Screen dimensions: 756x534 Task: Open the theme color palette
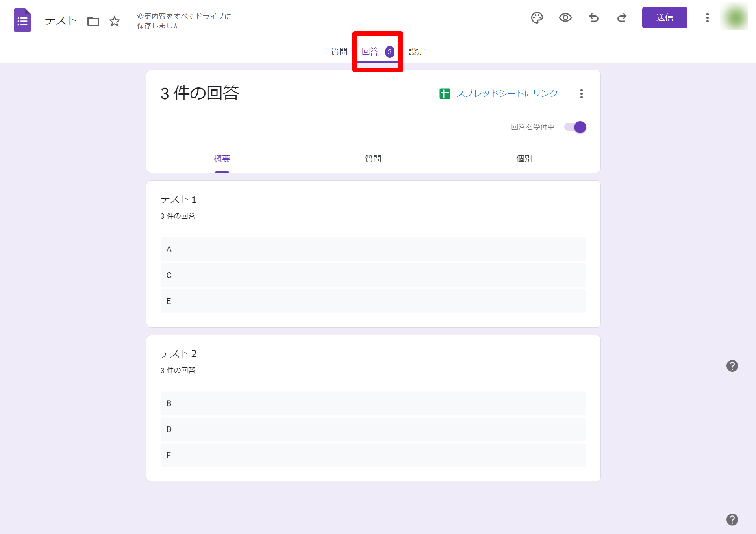point(537,18)
